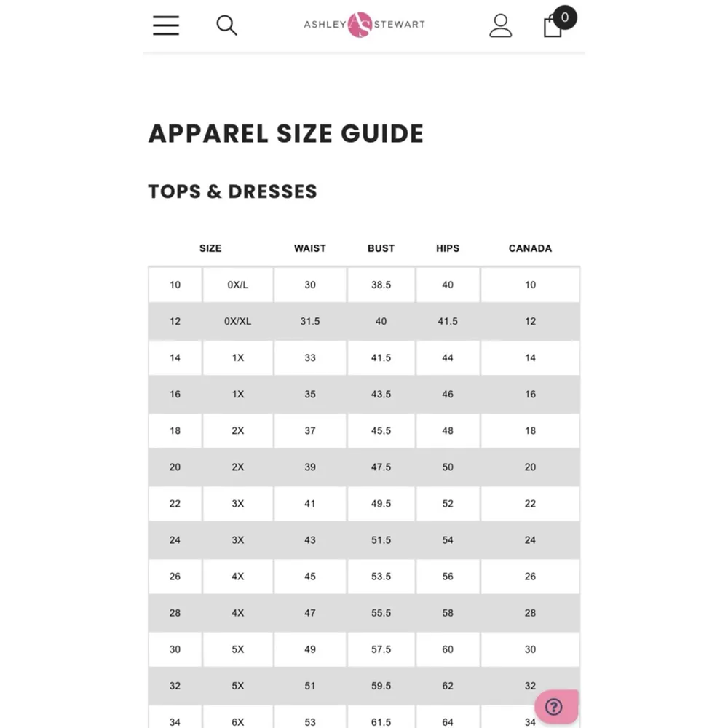This screenshot has width=728, height=728.
Task: Click the HIPS column header
Action: click(448, 248)
